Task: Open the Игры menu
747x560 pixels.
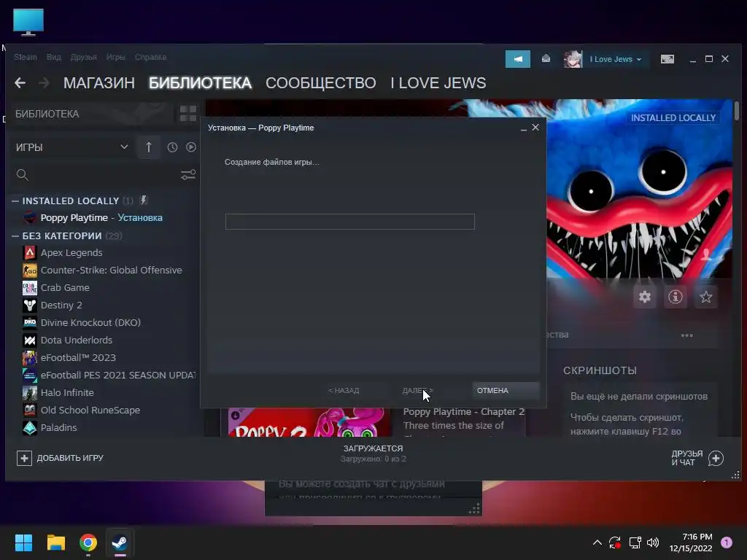Action: point(116,57)
